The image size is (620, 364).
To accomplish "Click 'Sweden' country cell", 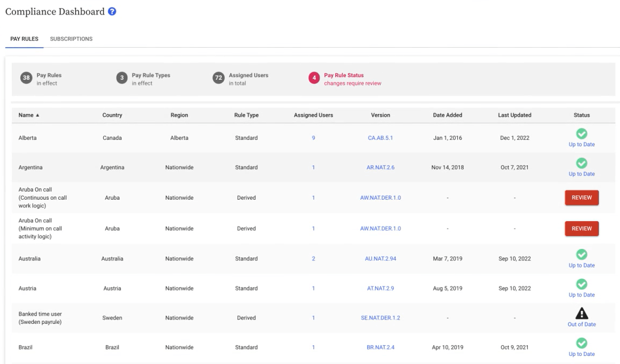I will [112, 318].
